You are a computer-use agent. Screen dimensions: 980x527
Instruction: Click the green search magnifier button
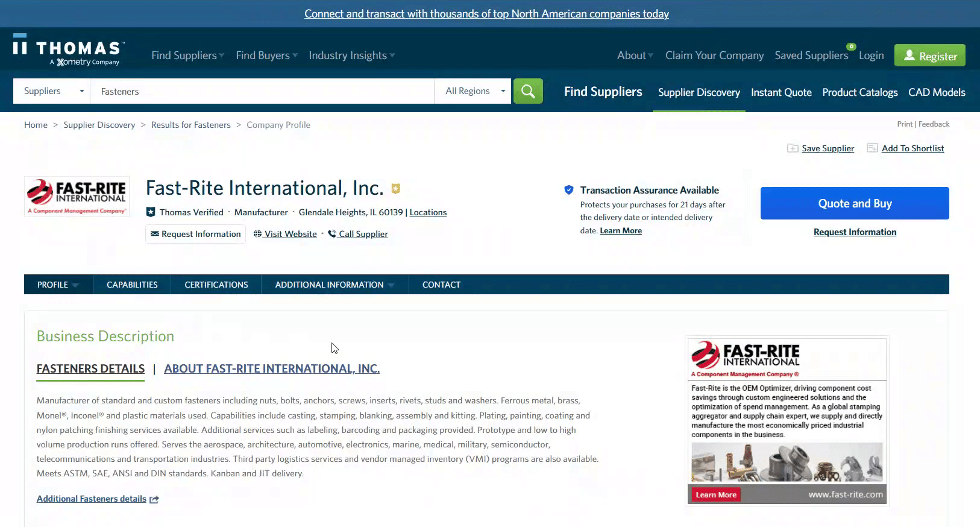tap(528, 91)
